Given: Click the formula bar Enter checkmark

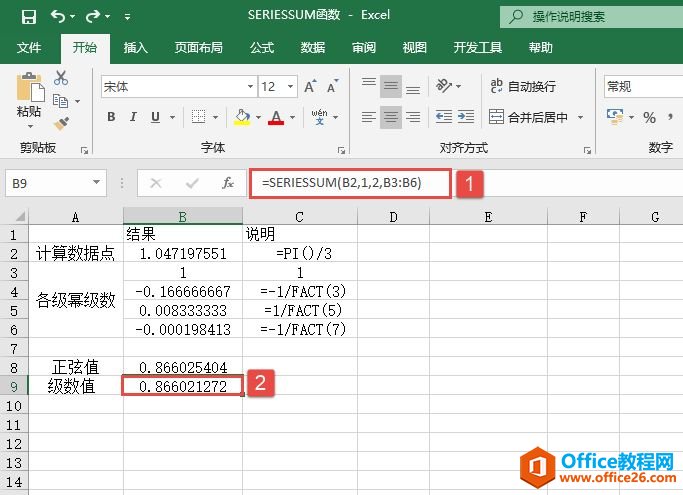Looking at the screenshot, I should click(192, 183).
